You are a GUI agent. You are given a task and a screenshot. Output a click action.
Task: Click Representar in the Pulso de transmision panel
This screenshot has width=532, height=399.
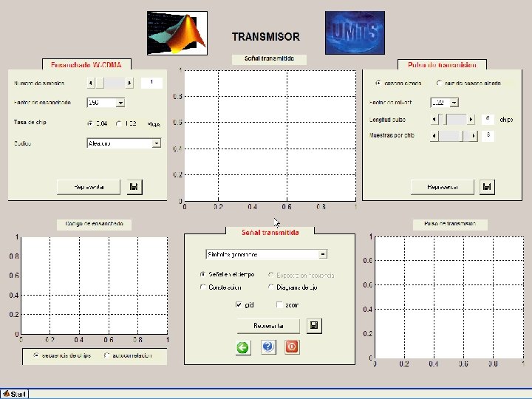point(443,187)
